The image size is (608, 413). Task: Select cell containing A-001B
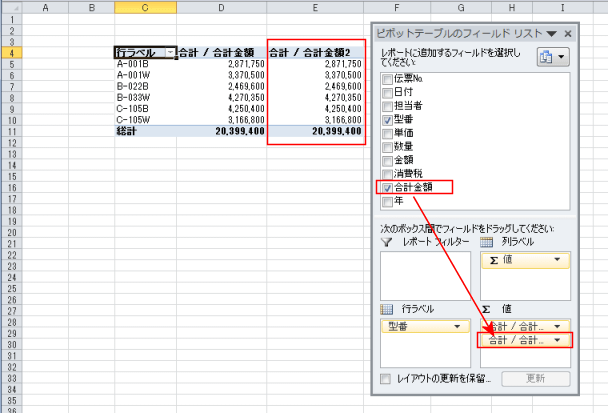pyautogui.click(x=145, y=64)
